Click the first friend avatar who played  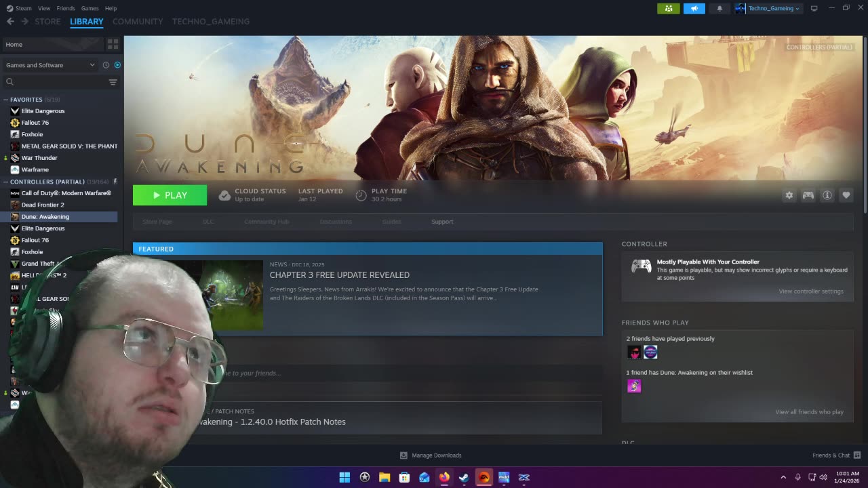634,352
